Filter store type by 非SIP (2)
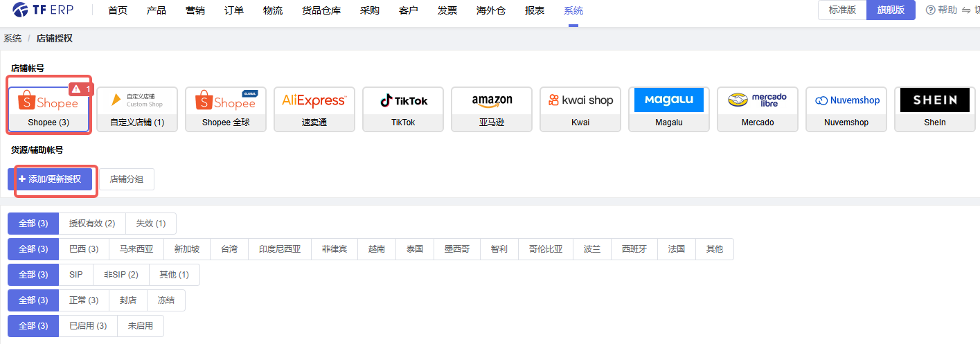This screenshot has width=980, height=344. click(121, 275)
